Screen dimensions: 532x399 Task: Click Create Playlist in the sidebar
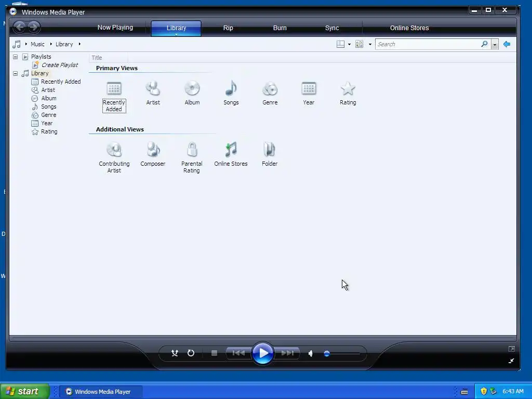60,65
